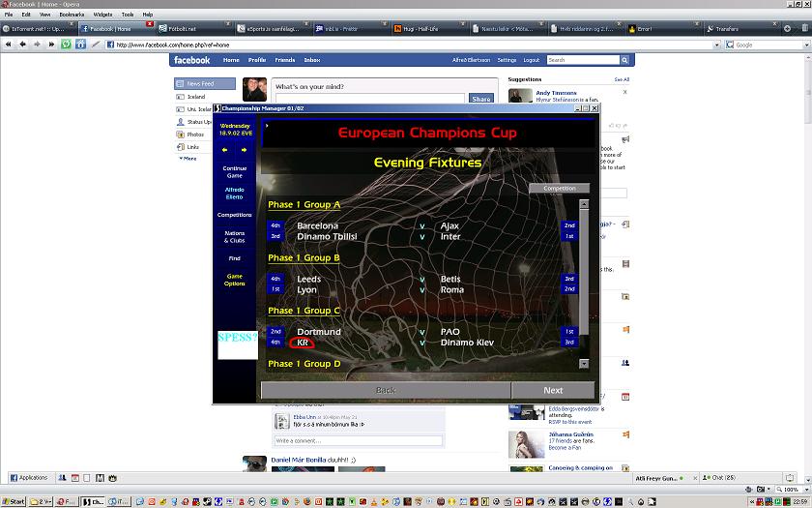The width and height of the screenshot is (812, 508).
Task: Select PAO in Group C fixtures
Action: [x=450, y=332]
